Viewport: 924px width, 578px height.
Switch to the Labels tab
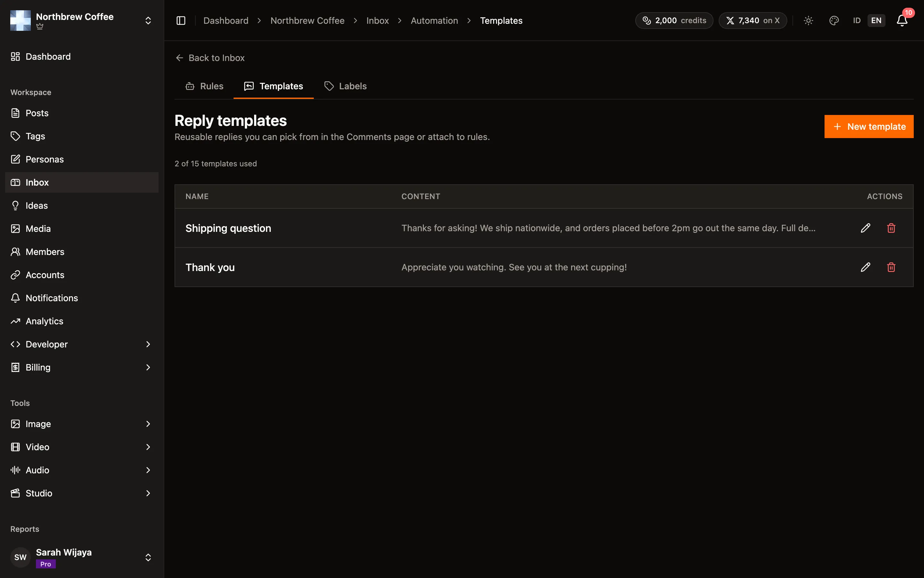345,86
